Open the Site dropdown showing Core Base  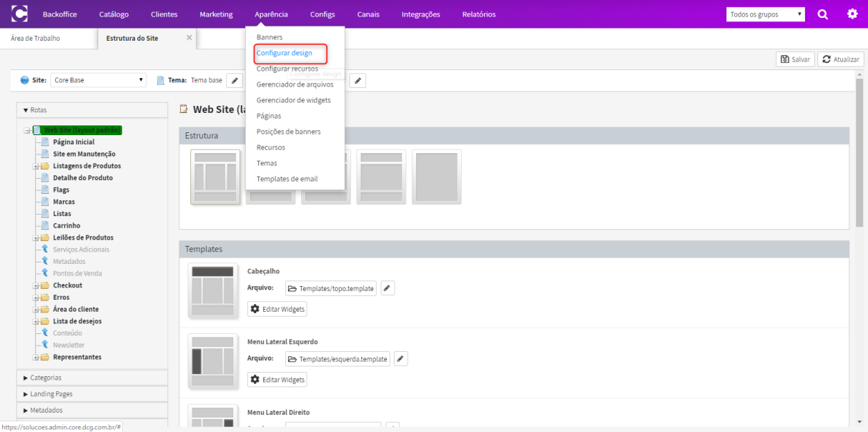[x=99, y=80]
